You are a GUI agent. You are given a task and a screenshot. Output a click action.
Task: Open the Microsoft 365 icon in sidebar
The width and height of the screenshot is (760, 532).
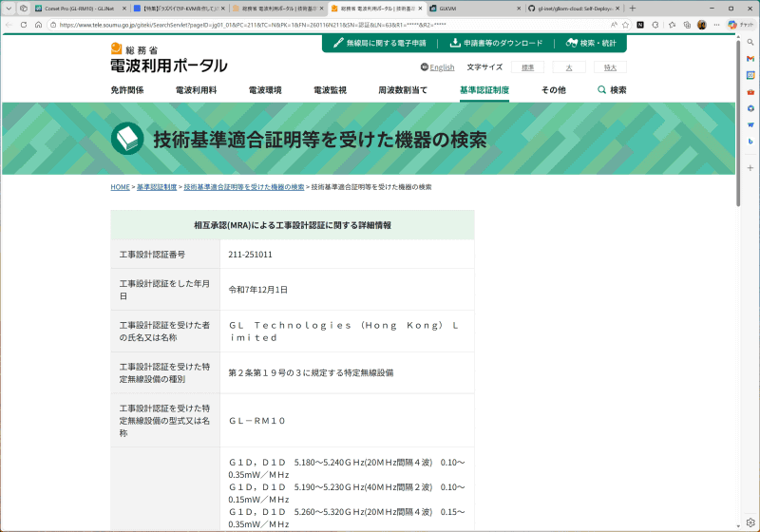[x=750, y=108]
